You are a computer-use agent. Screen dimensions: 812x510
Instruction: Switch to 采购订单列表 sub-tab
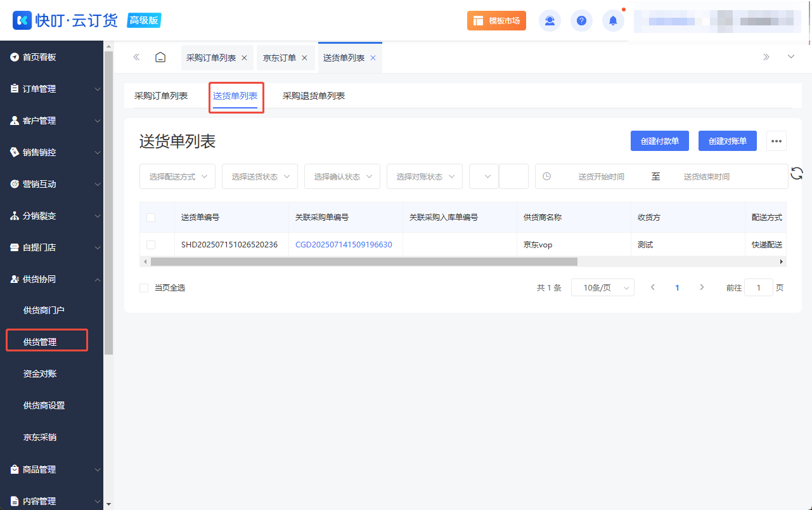pos(161,96)
